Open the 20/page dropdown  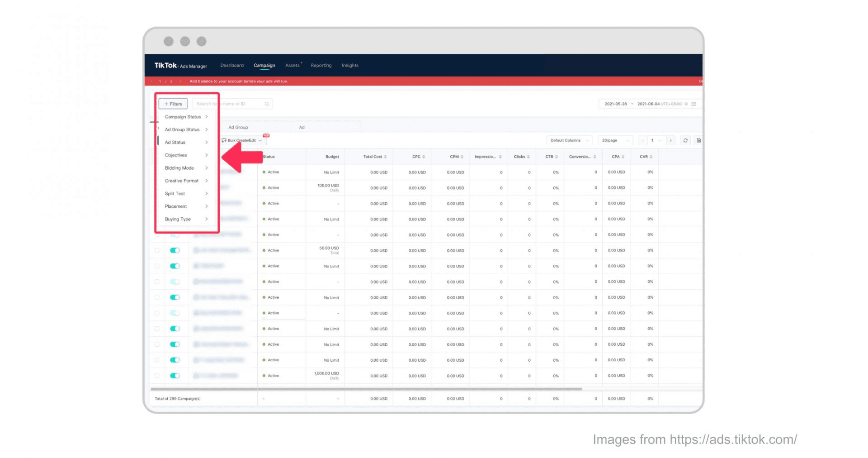pyautogui.click(x=614, y=140)
